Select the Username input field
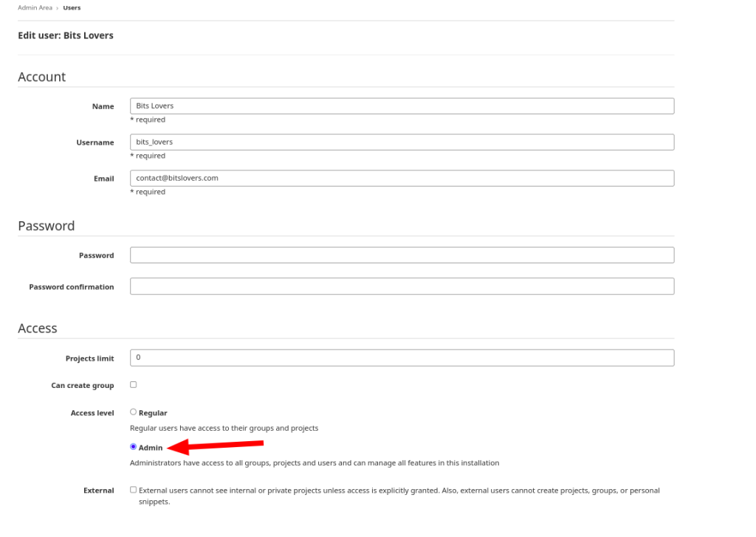Image resolution: width=756 pixels, height=537 pixels. [402, 142]
